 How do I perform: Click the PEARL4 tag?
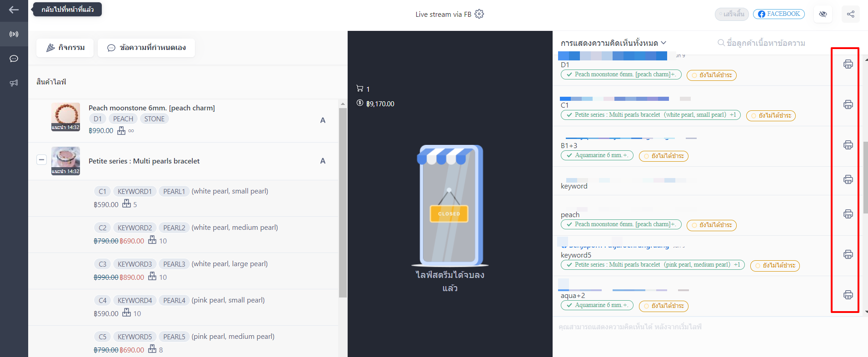[x=174, y=301]
